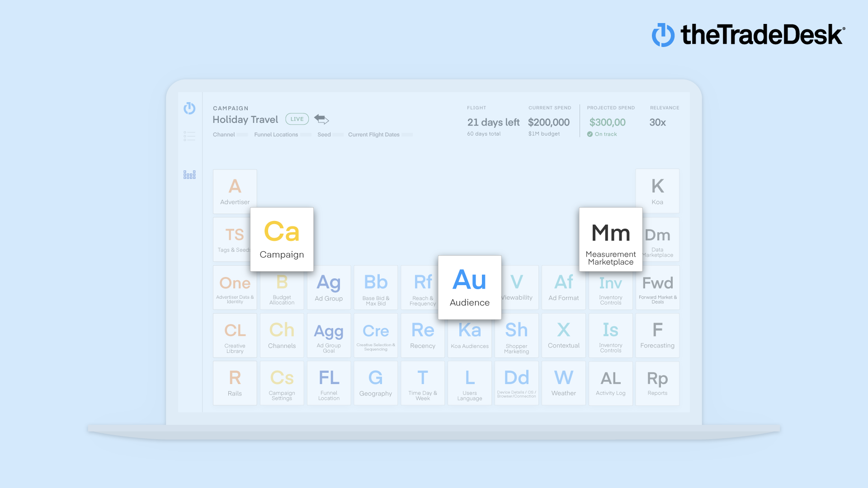The width and height of the screenshot is (868, 488).
Task: Select the Geography tile
Action: (375, 383)
